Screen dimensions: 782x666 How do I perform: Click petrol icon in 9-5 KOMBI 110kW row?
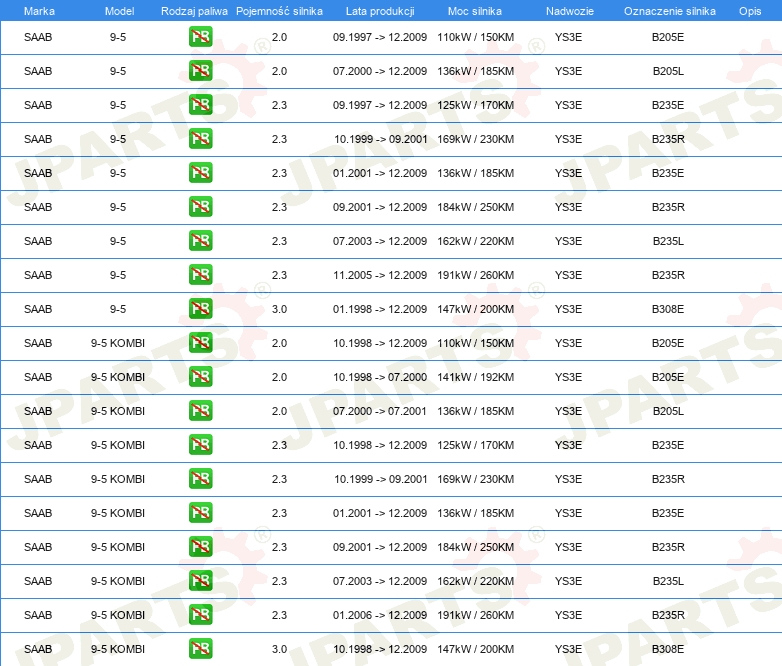[x=200, y=343]
